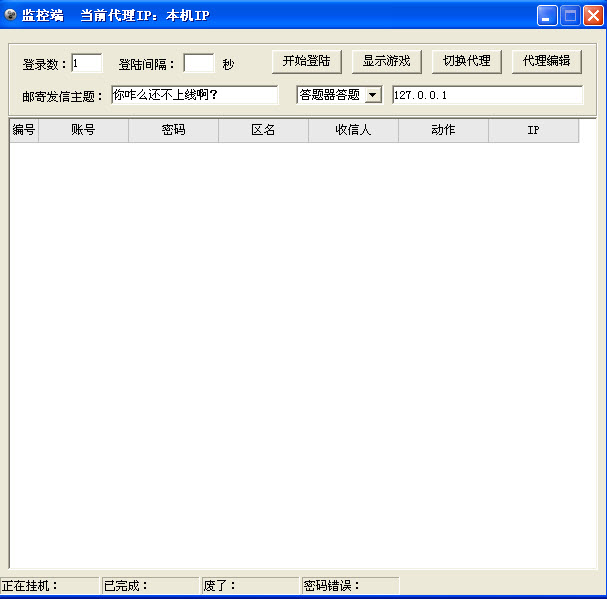Click the 秒 unit label
607x599 pixels.
tap(228, 64)
